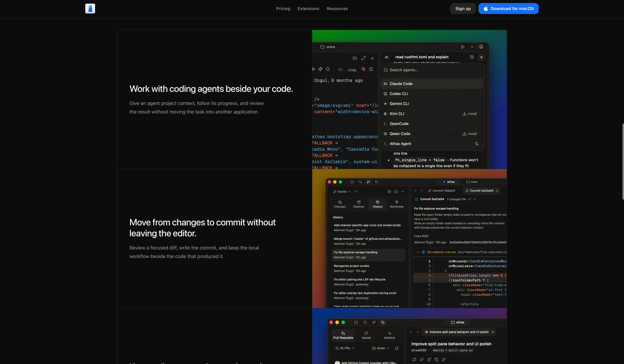Open chat history clock icon

[472, 57]
